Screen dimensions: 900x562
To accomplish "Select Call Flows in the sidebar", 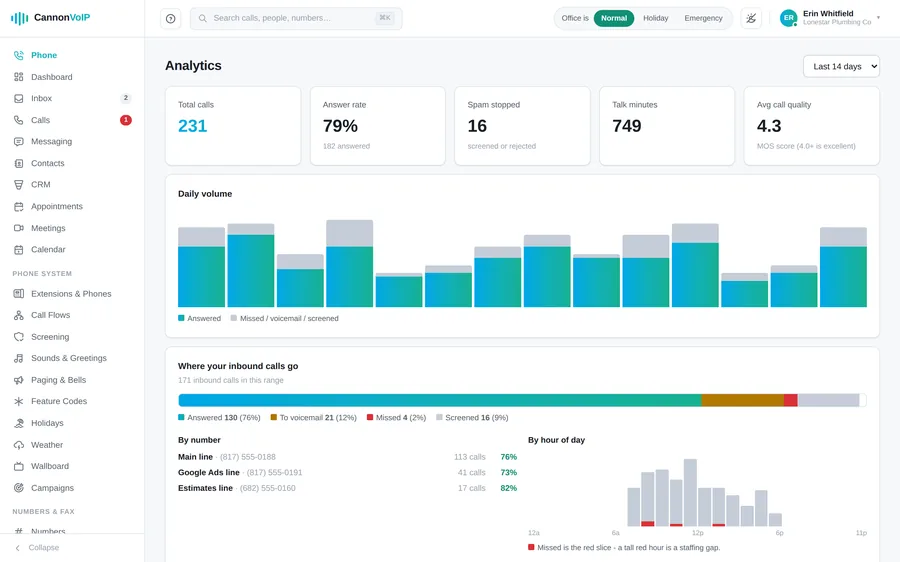I will [72, 315].
